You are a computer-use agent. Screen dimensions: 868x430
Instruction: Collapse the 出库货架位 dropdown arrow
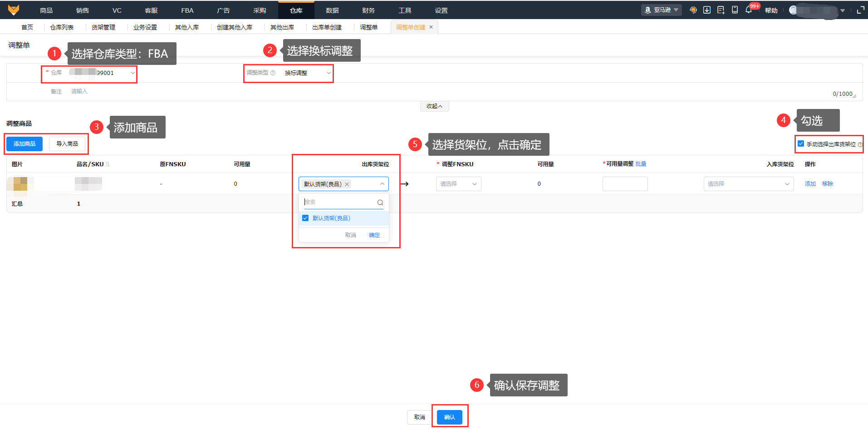(x=382, y=184)
